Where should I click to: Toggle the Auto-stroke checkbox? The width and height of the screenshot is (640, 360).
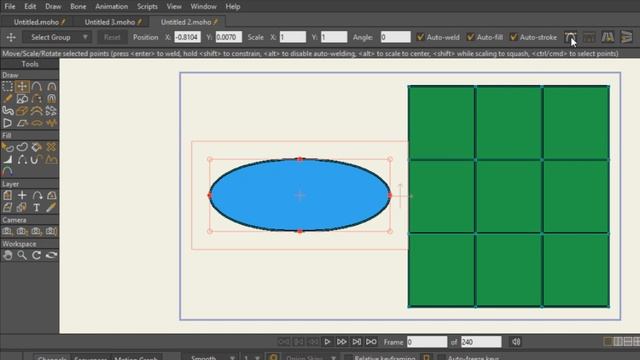(513, 37)
